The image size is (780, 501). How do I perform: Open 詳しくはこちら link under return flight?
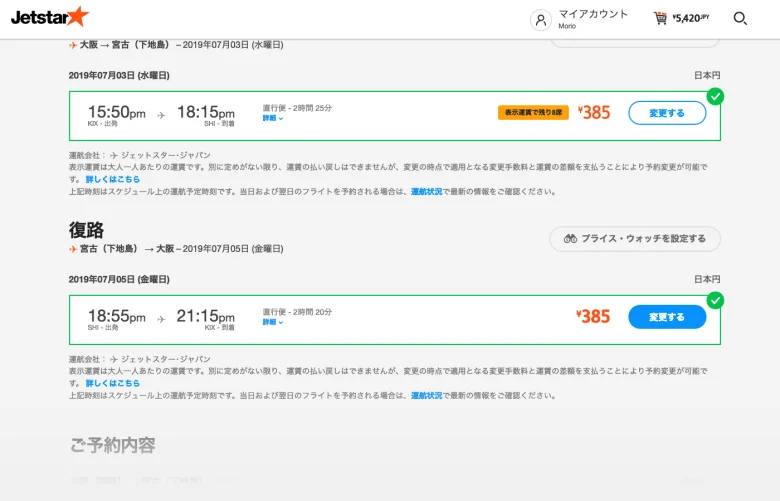[x=113, y=383]
